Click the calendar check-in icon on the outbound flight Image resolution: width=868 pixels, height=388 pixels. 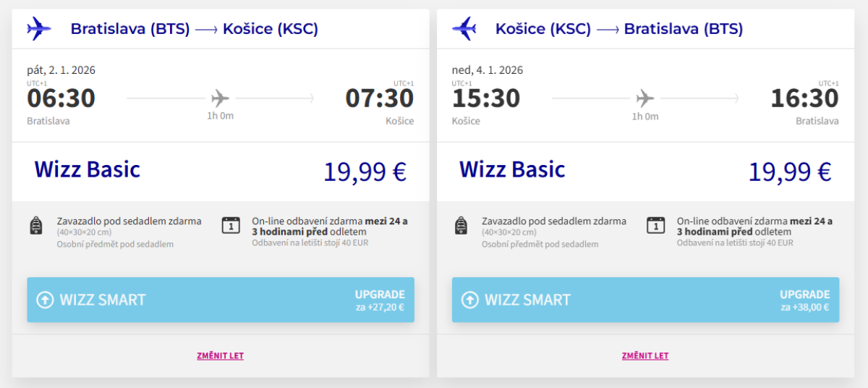(x=231, y=225)
